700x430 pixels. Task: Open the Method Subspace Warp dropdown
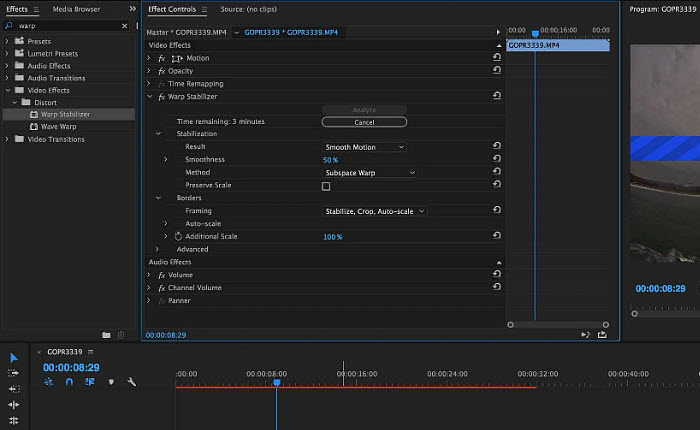pos(369,173)
